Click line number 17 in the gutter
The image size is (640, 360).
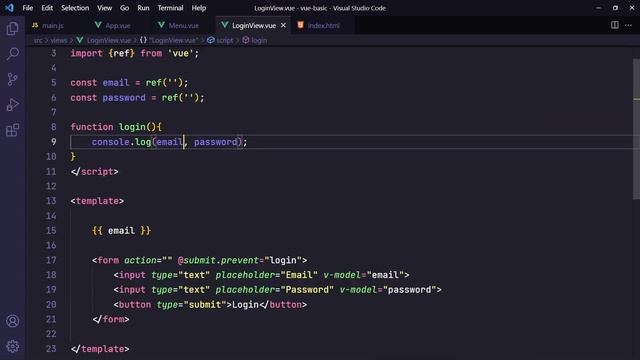(51, 260)
